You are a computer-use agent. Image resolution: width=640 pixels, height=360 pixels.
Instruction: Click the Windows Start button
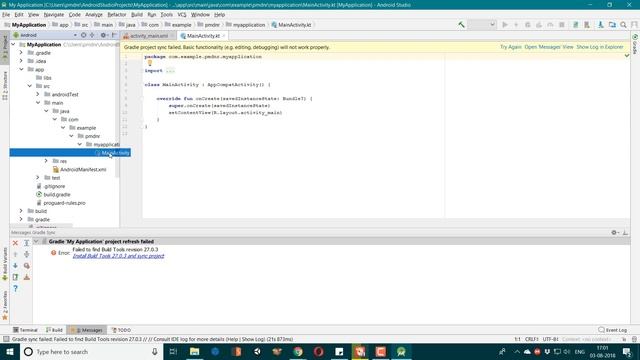pos(10,351)
